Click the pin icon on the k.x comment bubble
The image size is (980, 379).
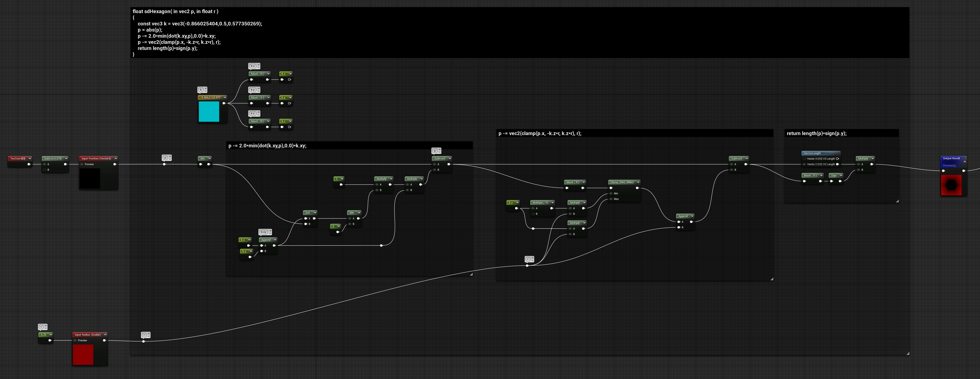(259, 65)
